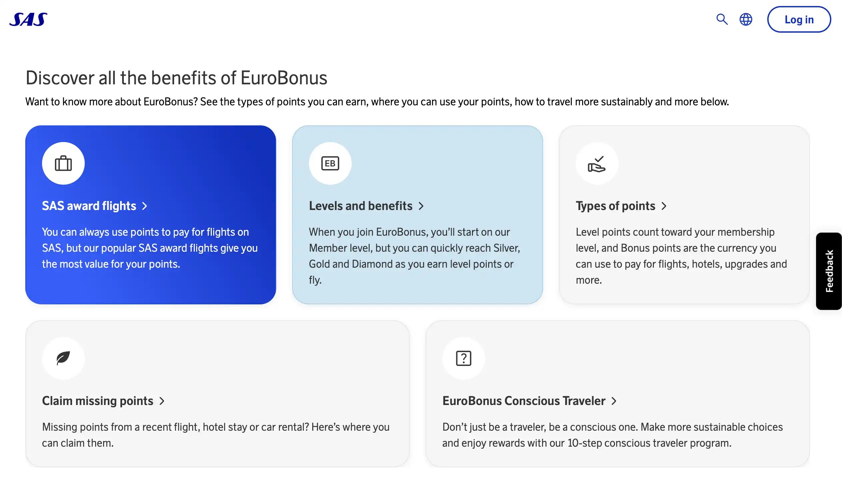Image resolution: width=842 pixels, height=504 pixels.
Task: Click the leaf icon on Claim missing points
Action: pyautogui.click(x=63, y=358)
